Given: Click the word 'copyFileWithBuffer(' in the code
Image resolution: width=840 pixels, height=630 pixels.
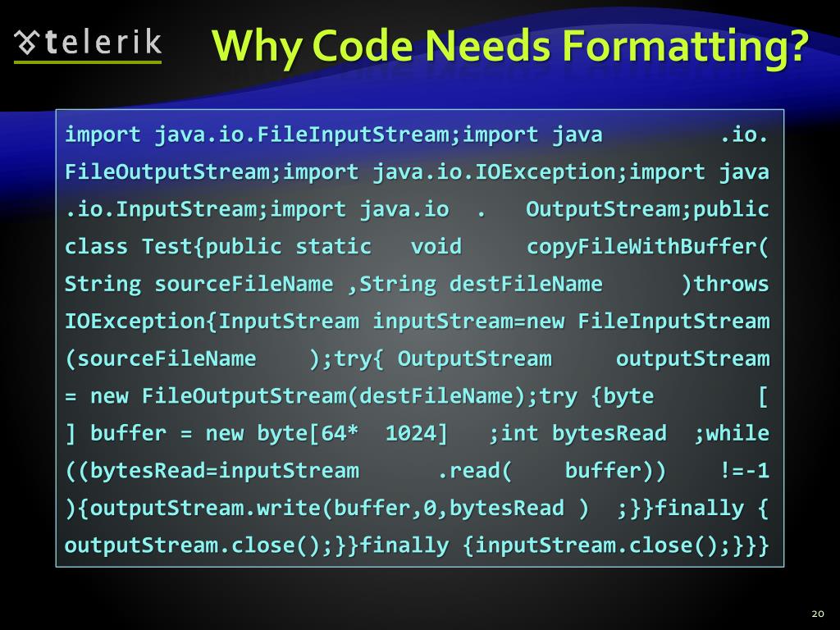Looking at the screenshot, I should (648, 247).
